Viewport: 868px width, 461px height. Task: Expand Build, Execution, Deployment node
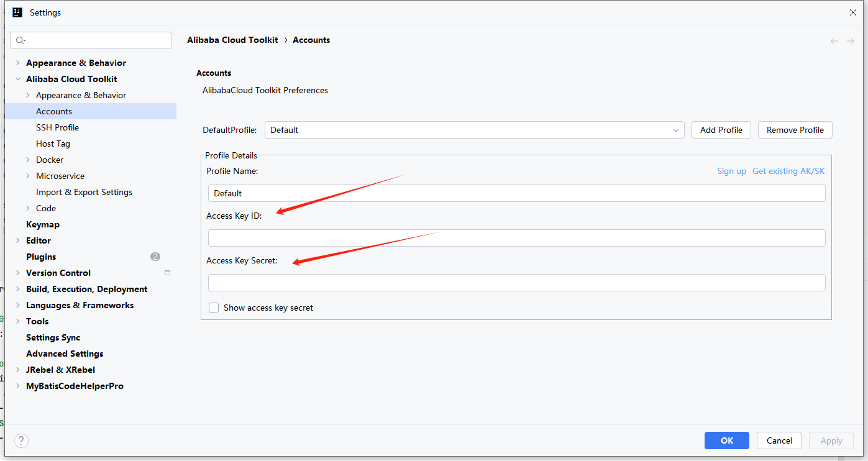click(x=17, y=289)
